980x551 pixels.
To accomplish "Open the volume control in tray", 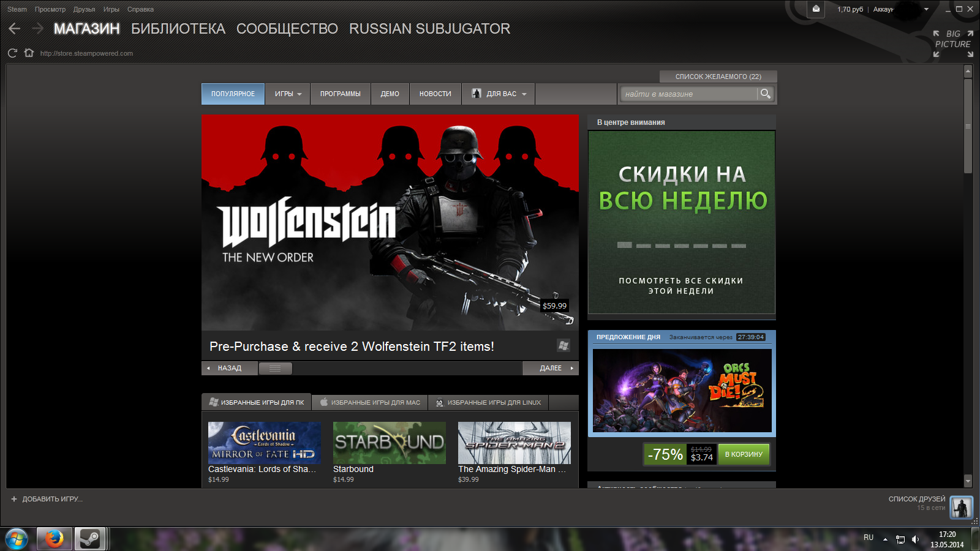I will tap(916, 539).
